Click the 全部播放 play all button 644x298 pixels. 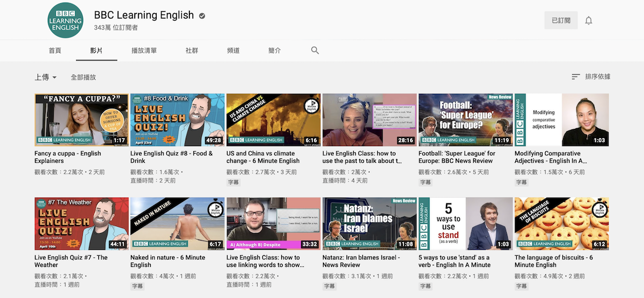[83, 77]
